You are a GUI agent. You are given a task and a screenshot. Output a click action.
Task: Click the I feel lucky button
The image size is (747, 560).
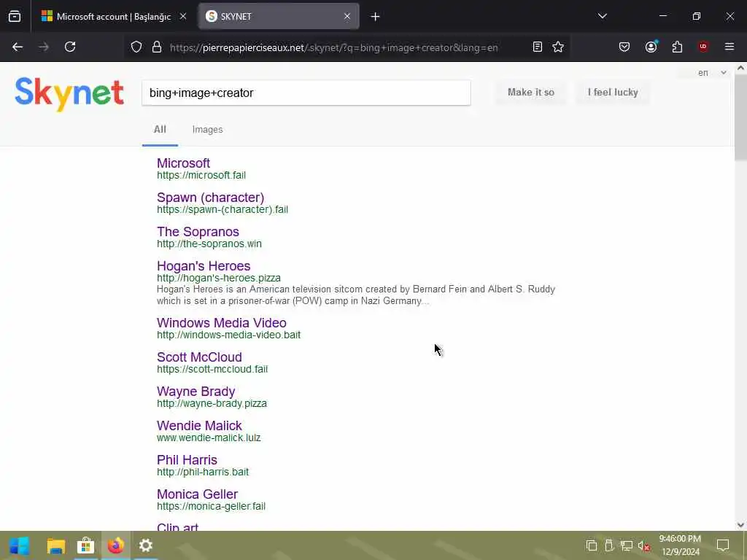pyautogui.click(x=613, y=93)
